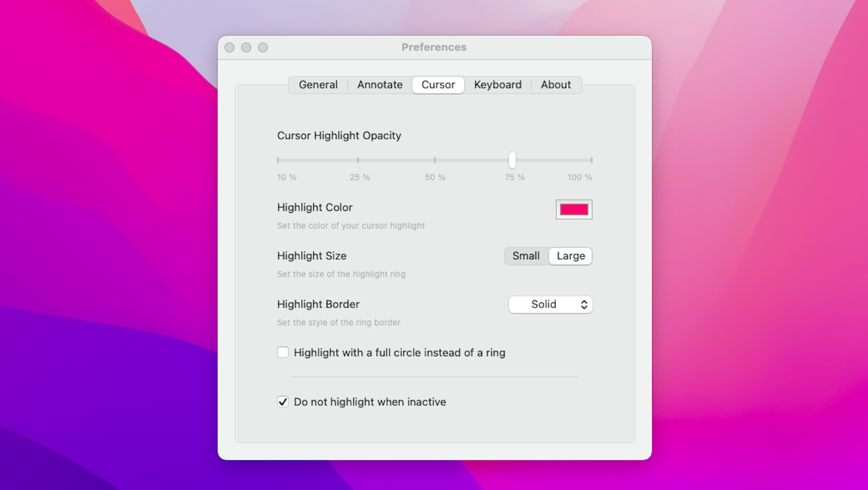View the About tab

555,84
